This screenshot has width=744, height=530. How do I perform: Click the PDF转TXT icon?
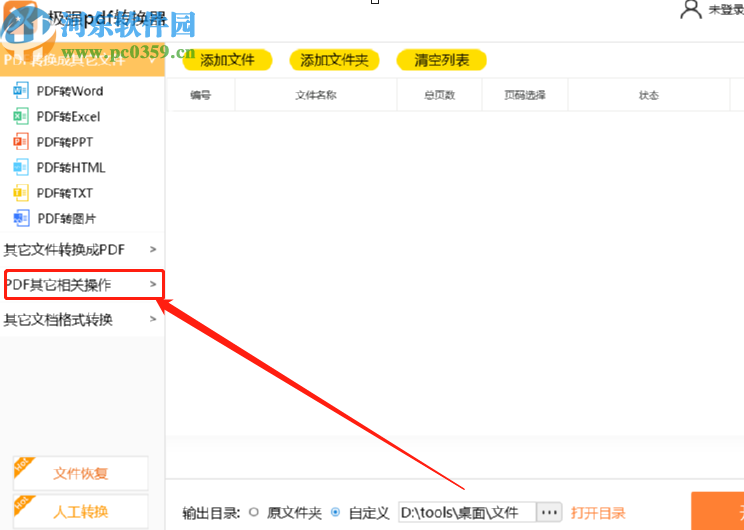20,193
